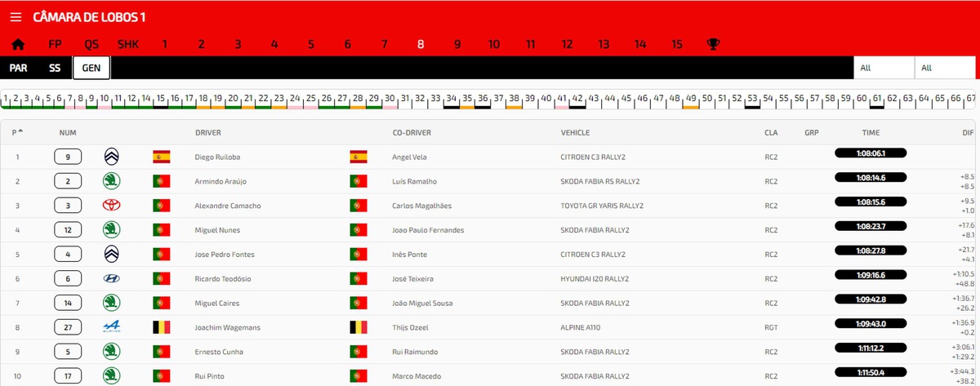Switch to PAR view
980x386 pixels.
click(x=18, y=68)
